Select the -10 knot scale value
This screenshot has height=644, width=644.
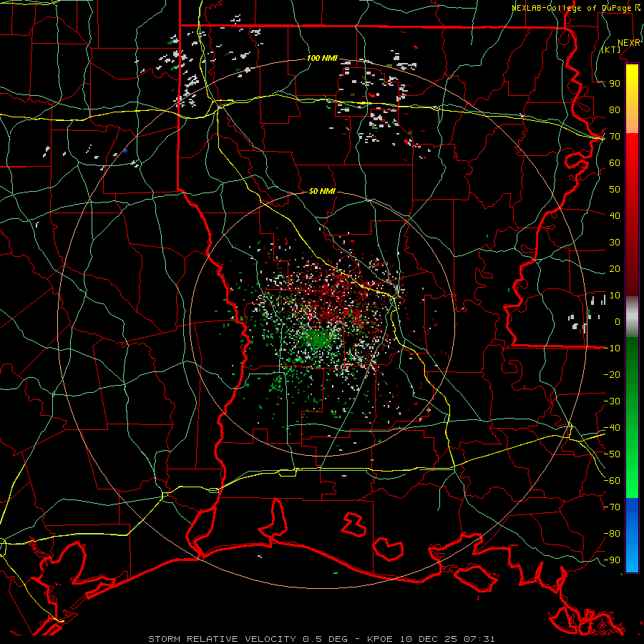tap(612, 348)
